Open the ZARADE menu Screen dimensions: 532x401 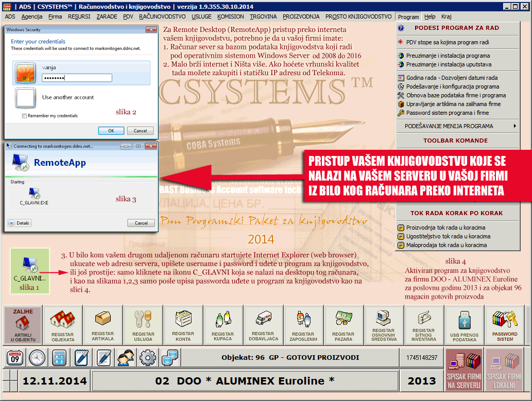coord(107,16)
